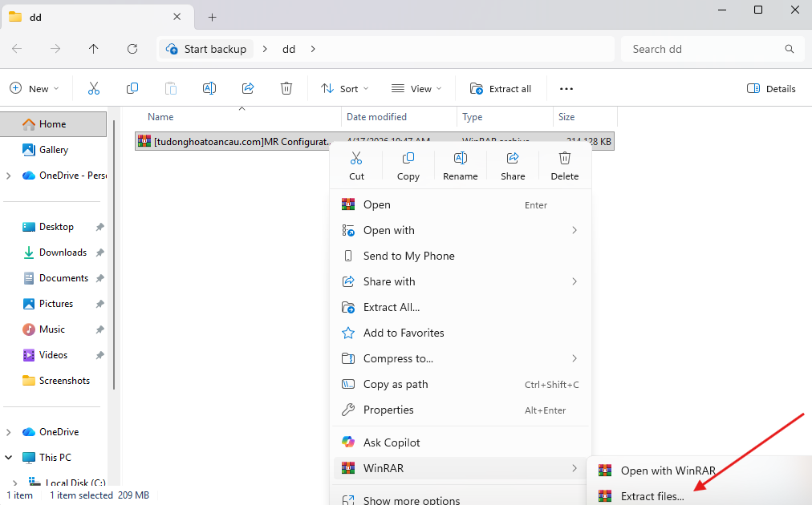The height and width of the screenshot is (505, 812).
Task: Expand the This PC tree node
Action: (x=9, y=458)
